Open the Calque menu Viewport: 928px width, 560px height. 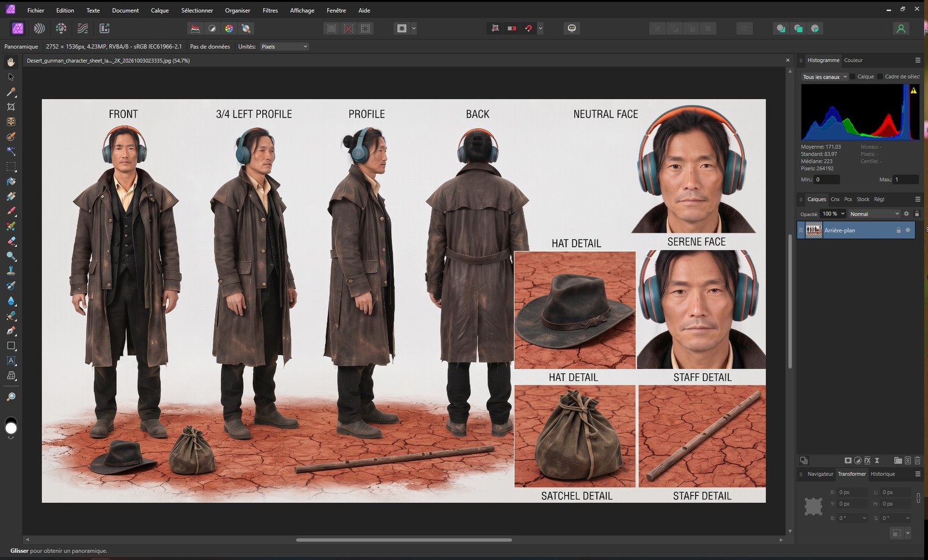click(159, 10)
